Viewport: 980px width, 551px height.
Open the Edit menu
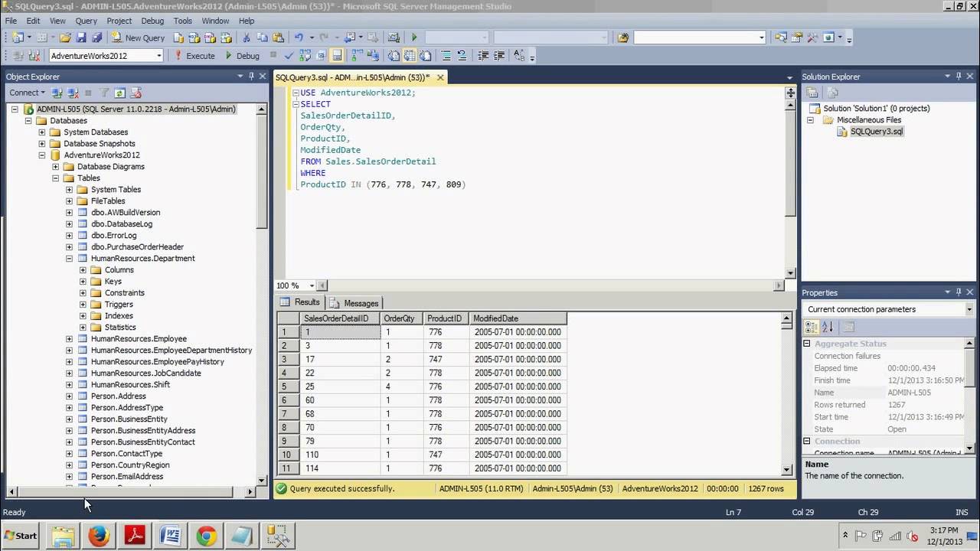click(x=33, y=21)
